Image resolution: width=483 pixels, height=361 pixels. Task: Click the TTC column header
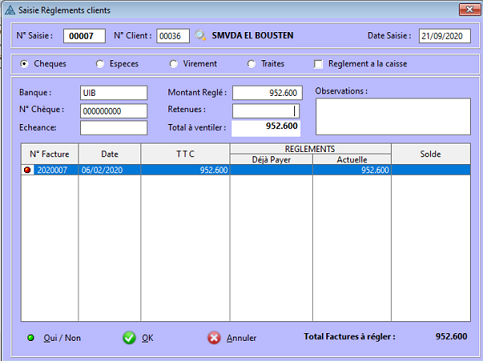[185, 154]
